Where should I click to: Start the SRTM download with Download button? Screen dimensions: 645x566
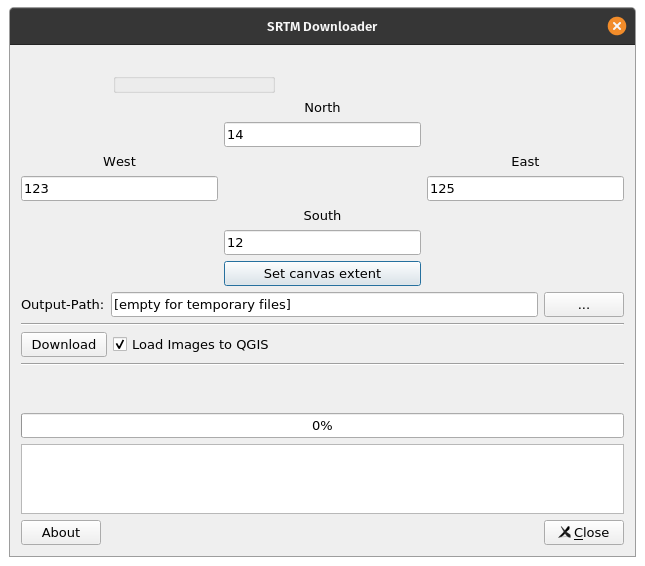click(64, 344)
